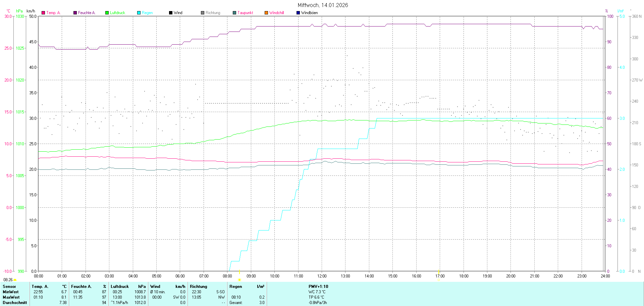The width and height of the screenshot is (644, 306).
Task: Click the dark blue Windböen legend square
Action: [298, 13]
